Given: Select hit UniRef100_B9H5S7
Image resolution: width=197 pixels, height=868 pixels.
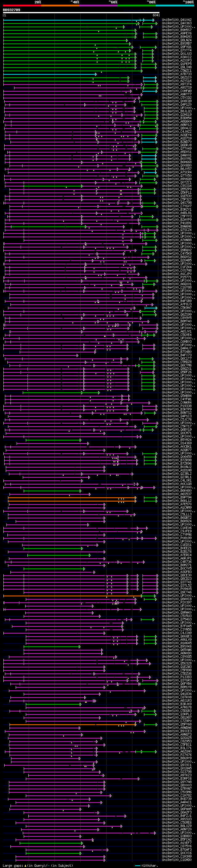Looking at the screenshot, I should 177,30.
